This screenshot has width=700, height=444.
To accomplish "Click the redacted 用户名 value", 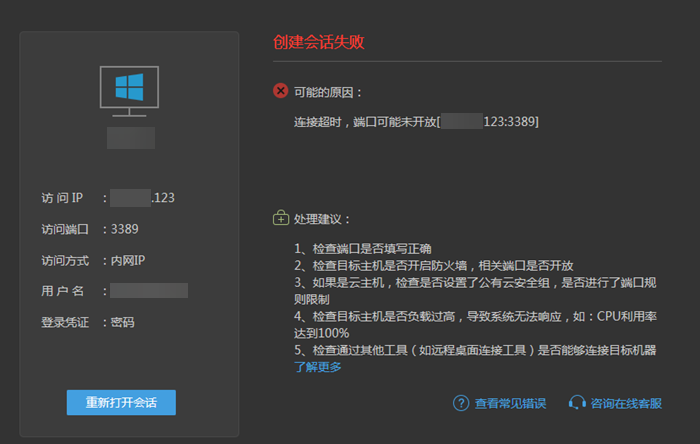I will click(149, 291).
